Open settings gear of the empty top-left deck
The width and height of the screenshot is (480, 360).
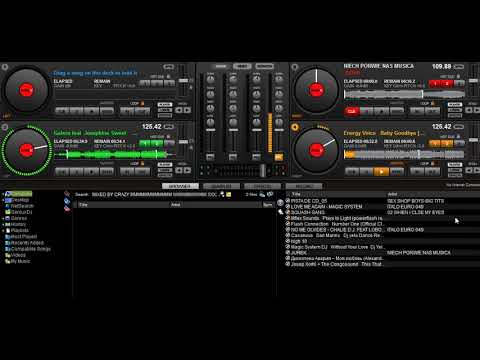click(x=5, y=67)
